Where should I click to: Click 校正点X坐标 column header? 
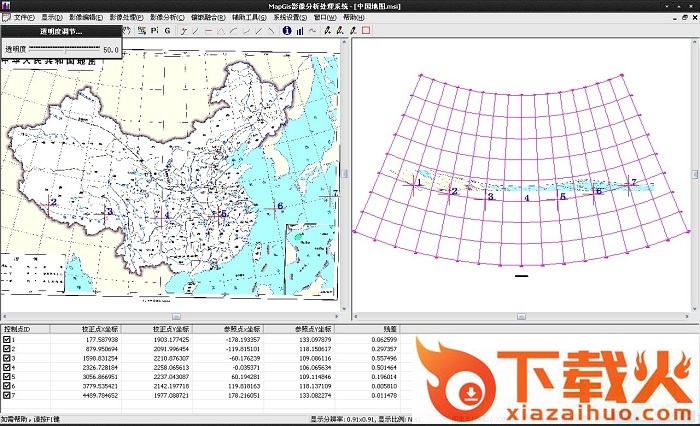[86, 329]
